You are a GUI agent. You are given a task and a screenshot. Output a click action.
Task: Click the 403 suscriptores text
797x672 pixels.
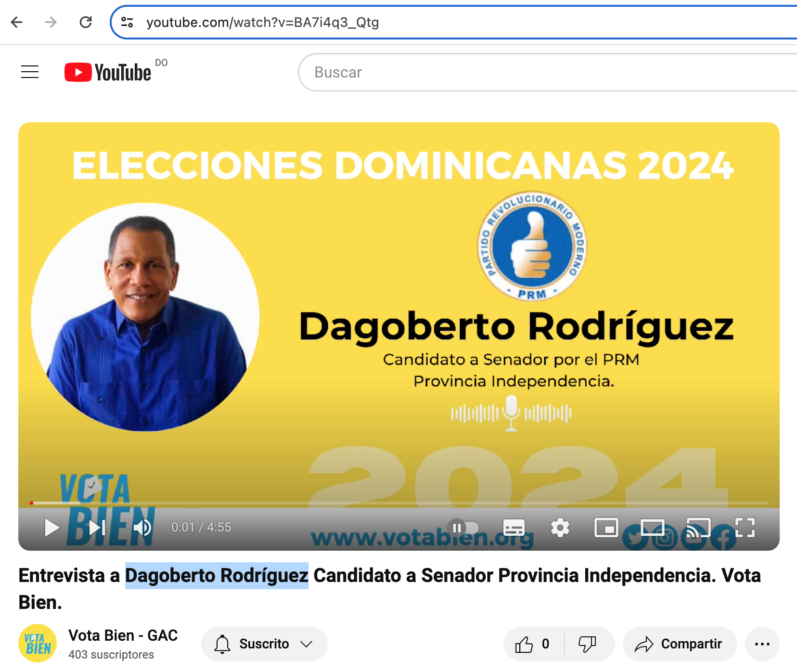coord(111,655)
